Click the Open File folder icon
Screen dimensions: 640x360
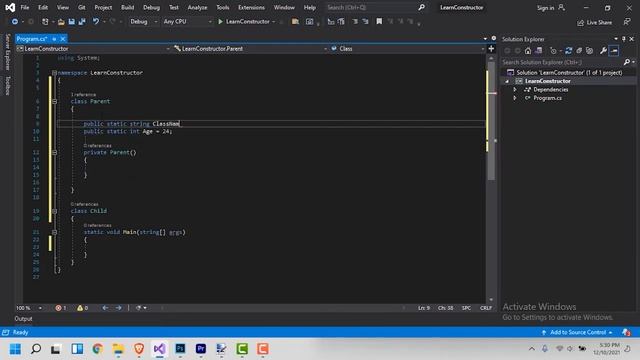pyautogui.click(x=61, y=22)
